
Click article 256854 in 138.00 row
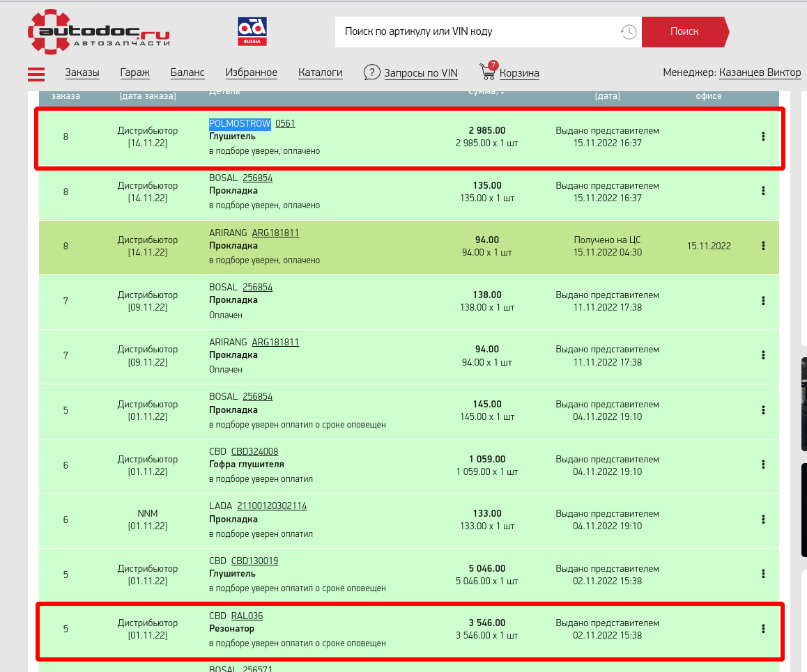(x=257, y=288)
